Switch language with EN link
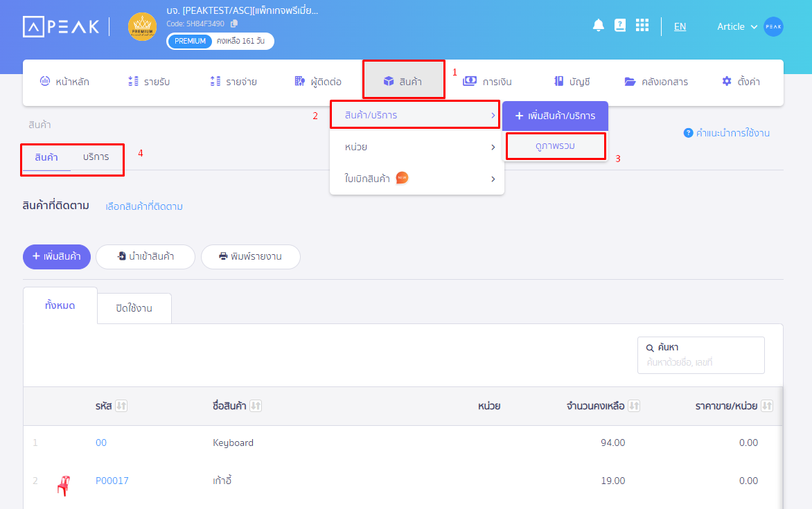 tap(680, 26)
